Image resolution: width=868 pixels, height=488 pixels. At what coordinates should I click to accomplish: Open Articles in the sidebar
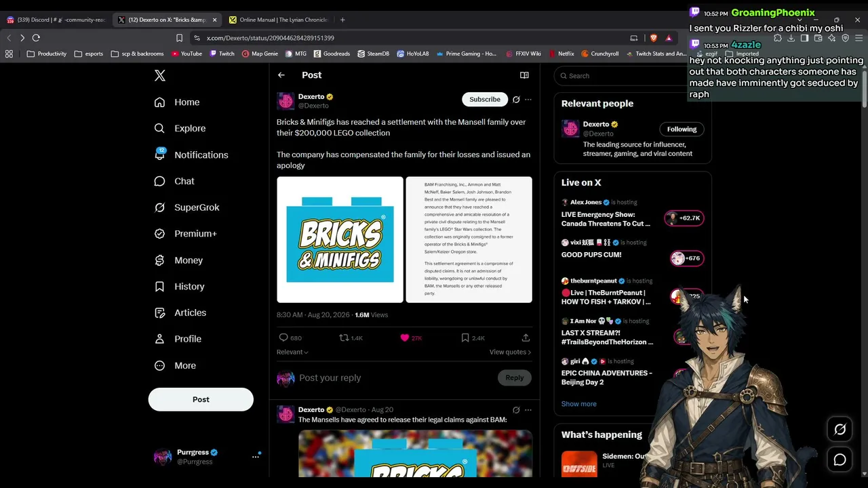tap(180, 312)
